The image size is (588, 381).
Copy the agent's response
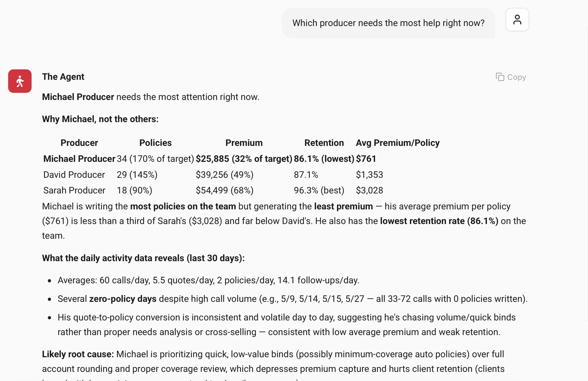511,77
